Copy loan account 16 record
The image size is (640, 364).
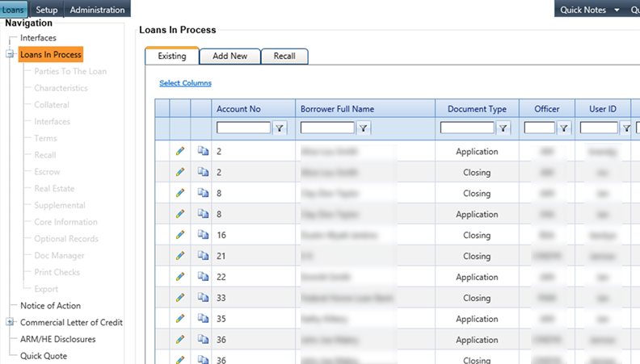click(x=203, y=234)
